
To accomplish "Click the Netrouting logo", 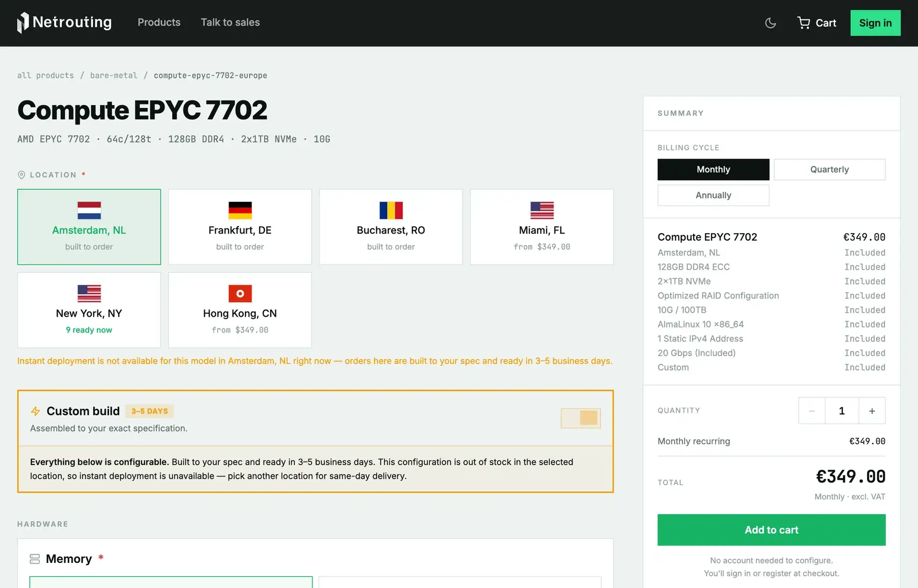I will point(64,22).
